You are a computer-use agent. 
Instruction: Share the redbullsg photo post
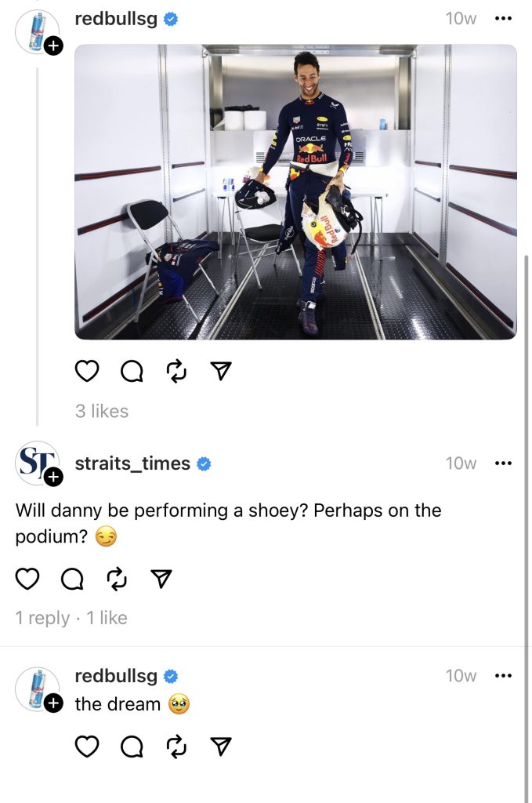pyautogui.click(x=221, y=371)
